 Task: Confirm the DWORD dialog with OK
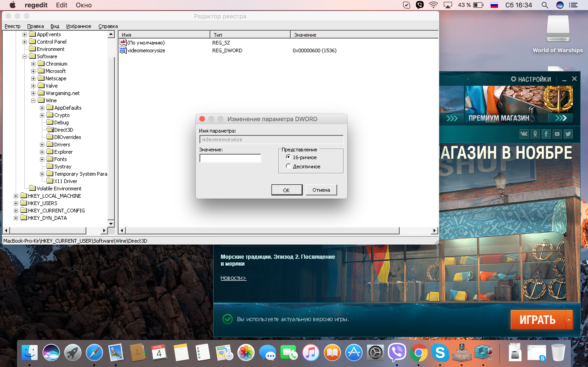(x=287, y=190)
